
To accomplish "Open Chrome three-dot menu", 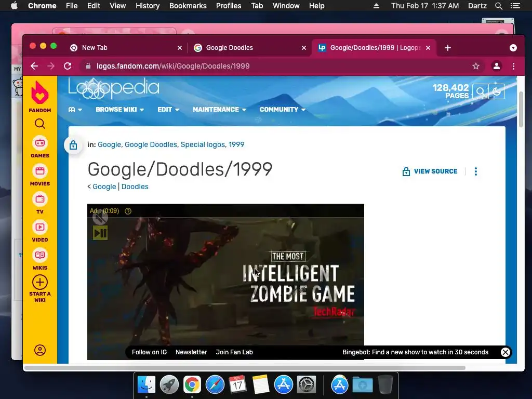I will coord(513,66).
